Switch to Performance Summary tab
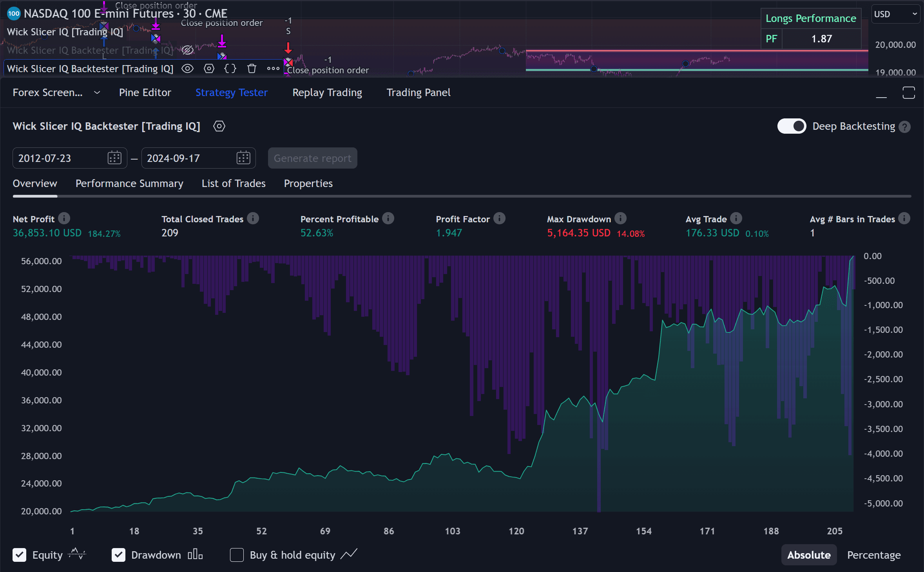924x572 pixels. [x=129, y=183]
